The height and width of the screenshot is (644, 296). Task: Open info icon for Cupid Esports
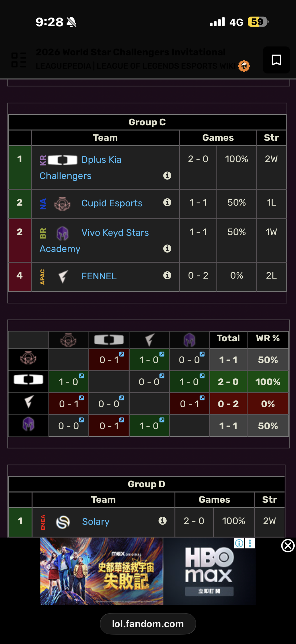(x=167, y=203)
